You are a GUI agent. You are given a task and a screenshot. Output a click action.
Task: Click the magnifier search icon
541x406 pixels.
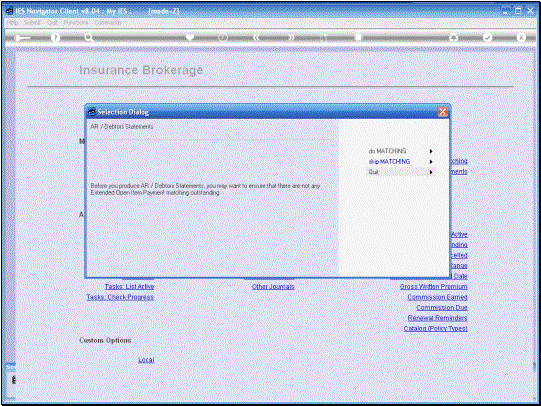click(89, 37)
